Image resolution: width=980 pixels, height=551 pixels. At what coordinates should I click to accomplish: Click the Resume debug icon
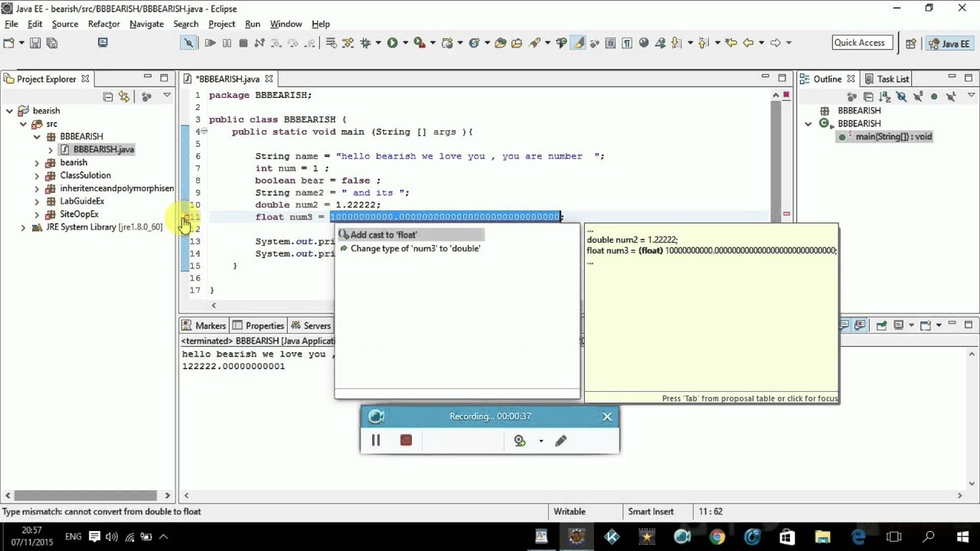pos(210,43)
